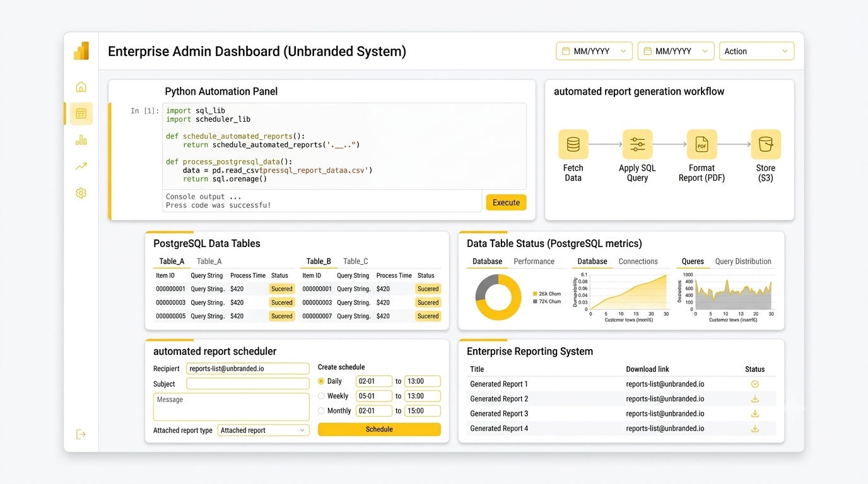Switch to the Table_C tab
The height and width of the screenshot is (484, 868).
(356, 262)
